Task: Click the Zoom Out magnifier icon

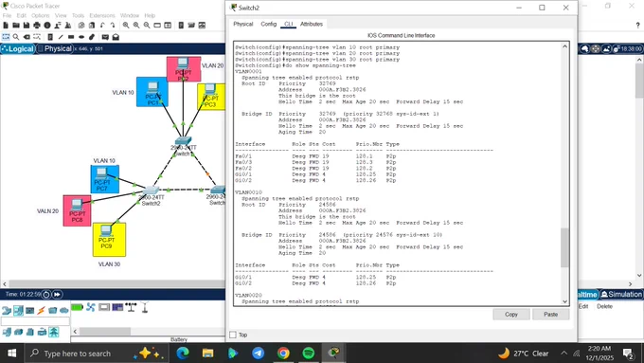Action: (x=147, y=26)
